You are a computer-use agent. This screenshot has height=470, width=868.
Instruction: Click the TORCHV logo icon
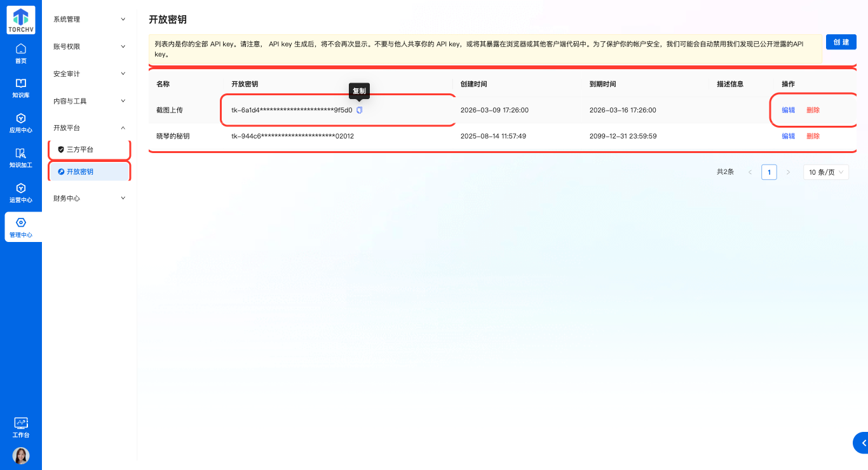pyautogui.click(x=21, y=20)
